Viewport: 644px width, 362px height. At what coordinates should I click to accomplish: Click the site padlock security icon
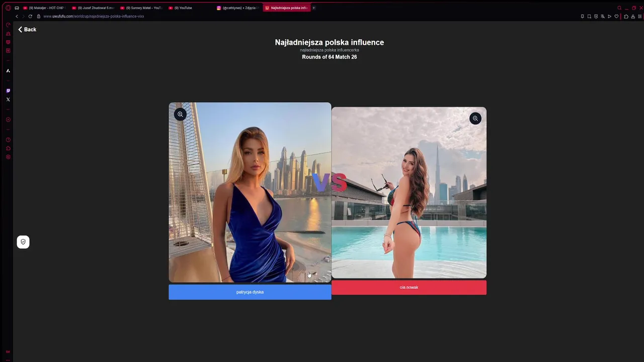click(x=38, y=16)
